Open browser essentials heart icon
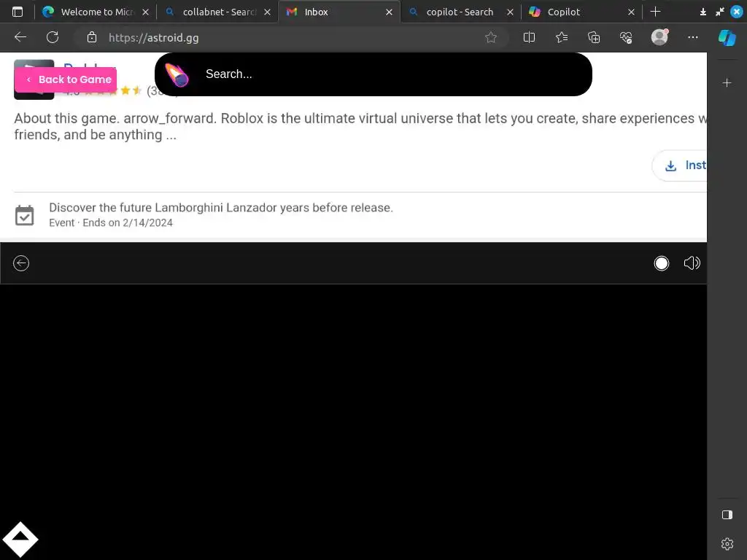747x560 pixels. [x=626, y=37]
